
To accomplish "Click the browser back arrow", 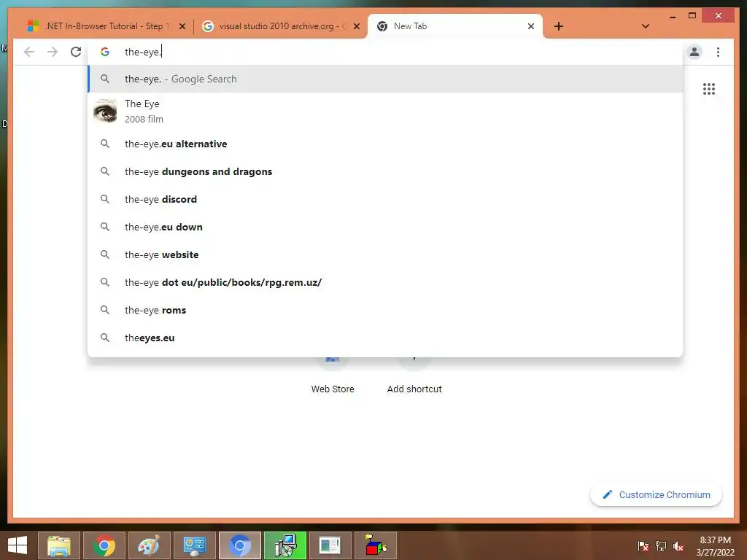I will tap(29, 52).
